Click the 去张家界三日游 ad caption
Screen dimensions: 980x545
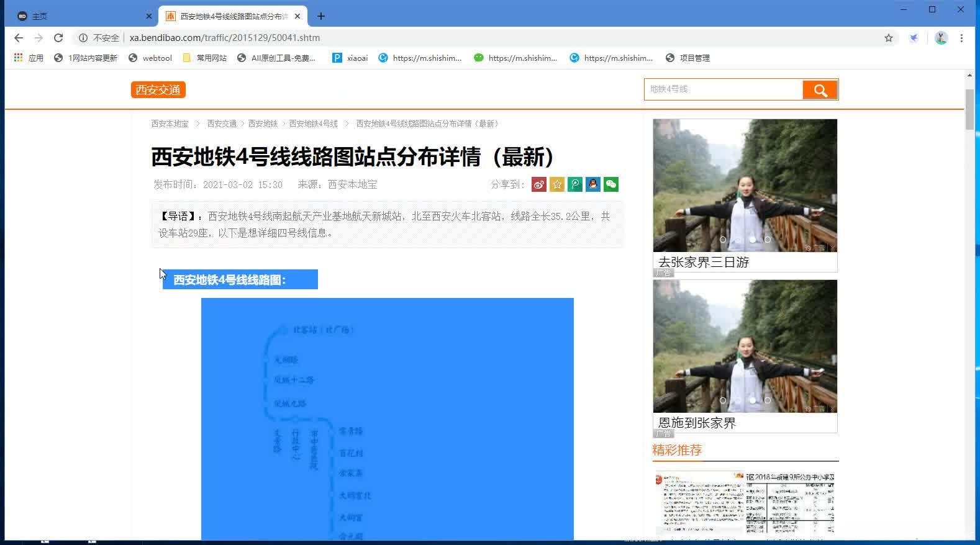(x=704, y=262)
